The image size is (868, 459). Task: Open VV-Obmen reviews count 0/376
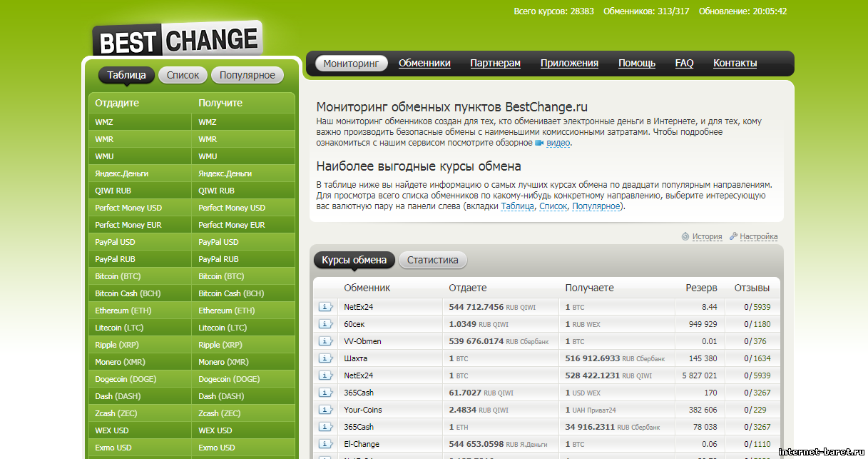757,341
